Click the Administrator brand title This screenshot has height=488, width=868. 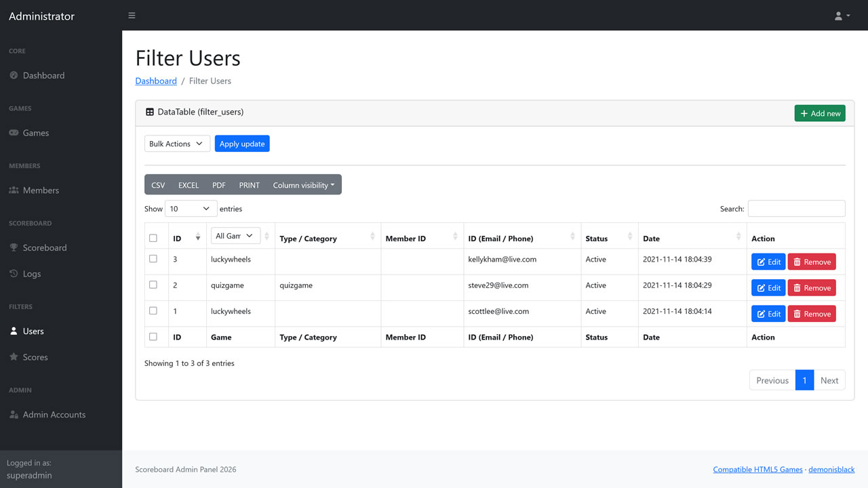(x=41, y=16)
